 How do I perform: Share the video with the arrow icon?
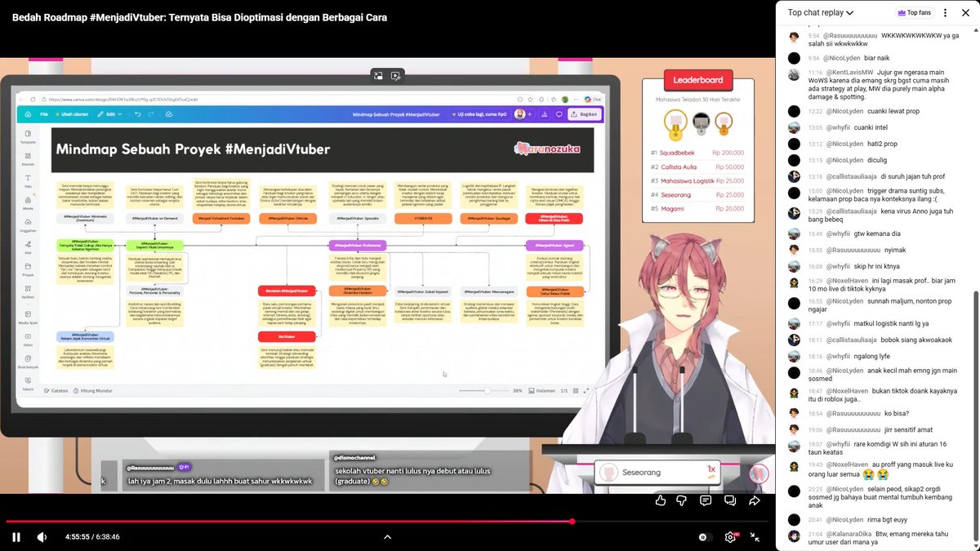pos(755,500)
